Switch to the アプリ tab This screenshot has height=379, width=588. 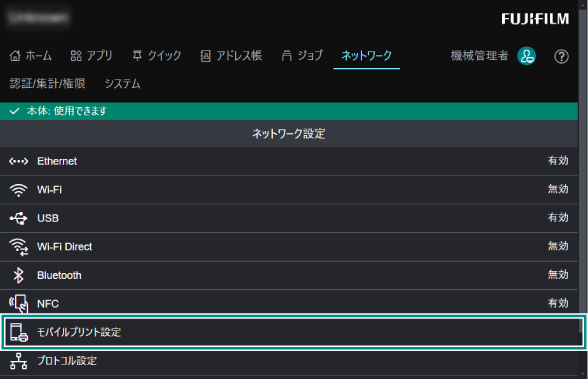pyautogui.click(x=91, y=56)
